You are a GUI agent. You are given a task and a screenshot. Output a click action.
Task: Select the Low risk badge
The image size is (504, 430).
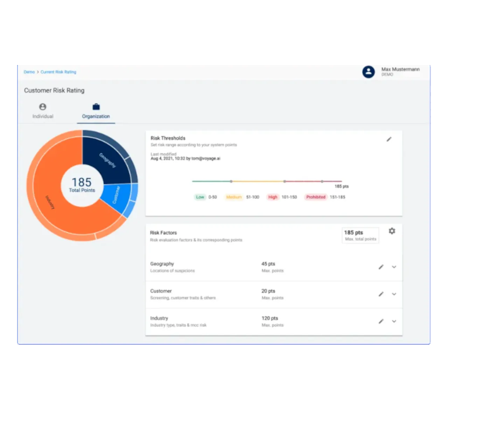click(x=200, y=197)
